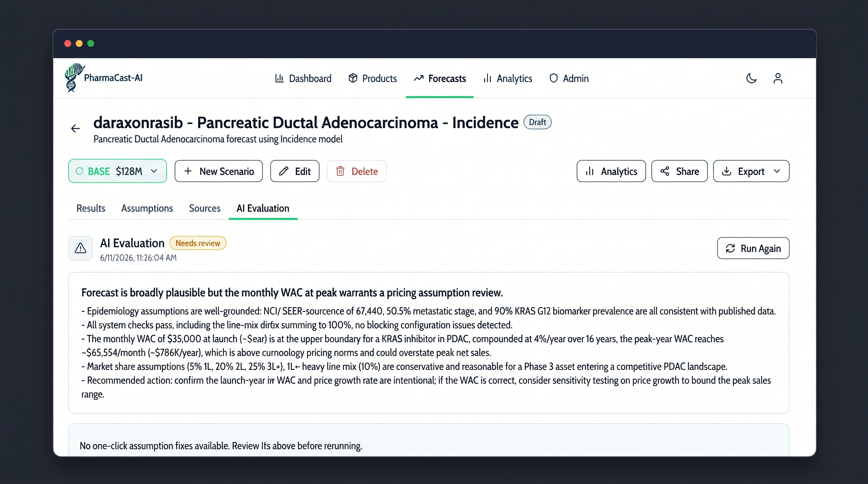This screenshot has width=868, height=484.
Task: Select the AI Evaluation tab
Action: click(x=263, y=208)
